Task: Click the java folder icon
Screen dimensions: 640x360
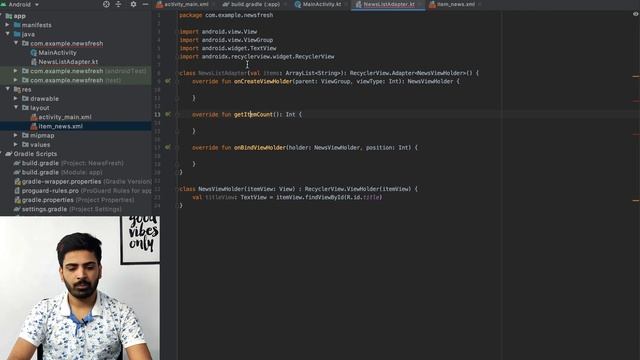Action: pos(17,34)
